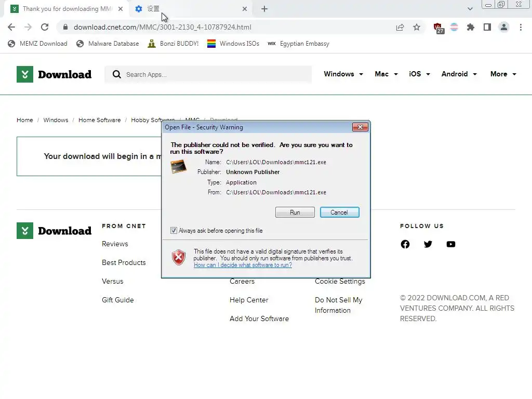Open the Reviews footer link

click(x=115, y=244)
